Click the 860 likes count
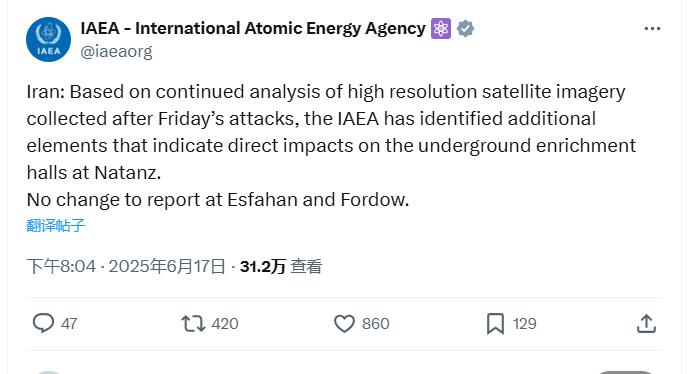Screen dimensions: 689x374 (376, 324)
